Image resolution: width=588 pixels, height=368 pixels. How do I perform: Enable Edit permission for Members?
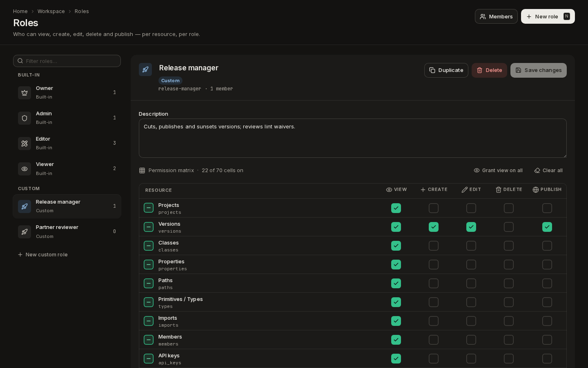[x=471, y=340]
